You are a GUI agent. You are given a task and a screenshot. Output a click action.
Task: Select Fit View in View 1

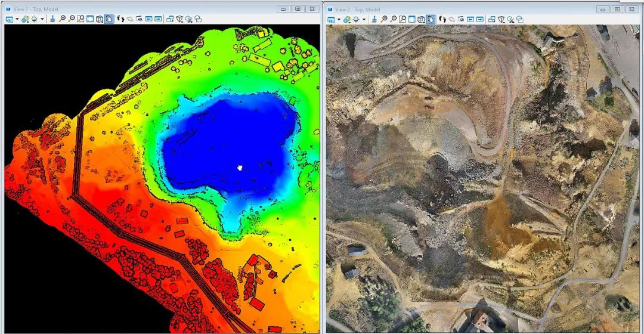[90, 19]
